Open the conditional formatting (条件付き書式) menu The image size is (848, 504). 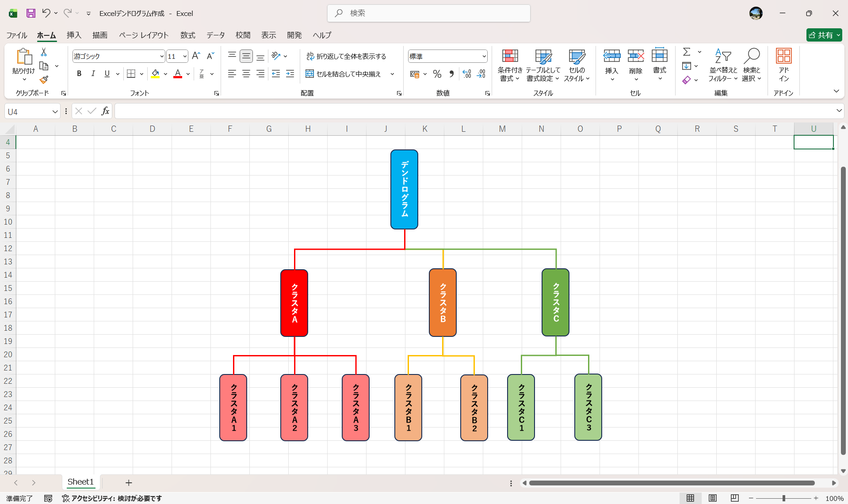(x=509, y=65)
